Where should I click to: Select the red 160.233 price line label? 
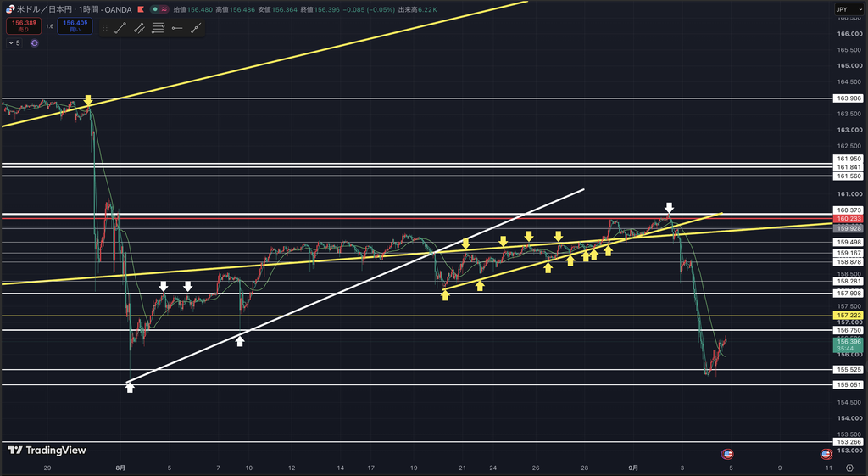click(x=848, y=219)
